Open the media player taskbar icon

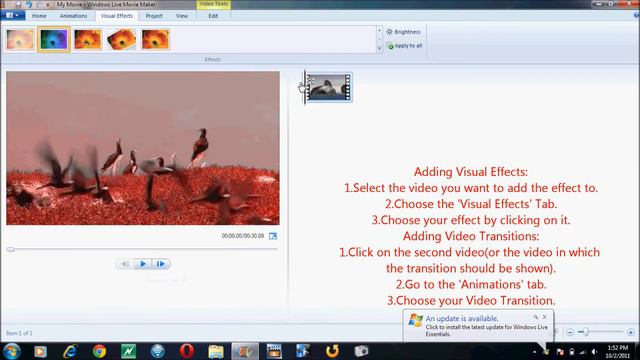pos(40,351)
